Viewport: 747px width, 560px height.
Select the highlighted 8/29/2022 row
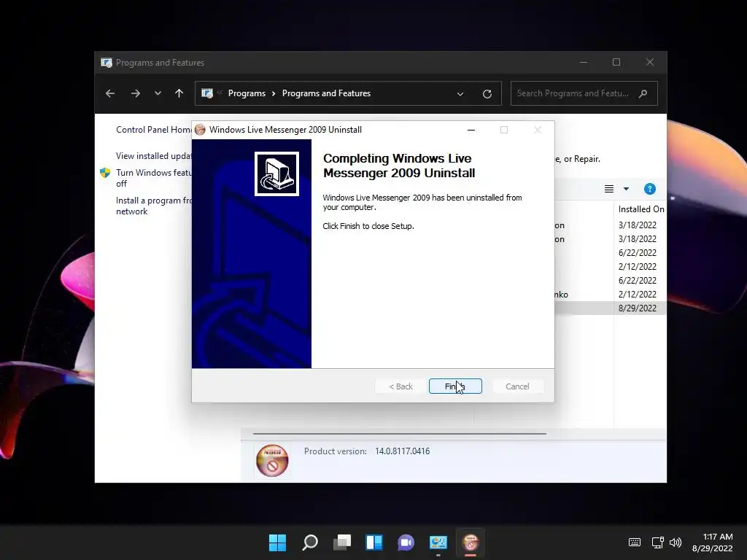(x=611, y=308)
